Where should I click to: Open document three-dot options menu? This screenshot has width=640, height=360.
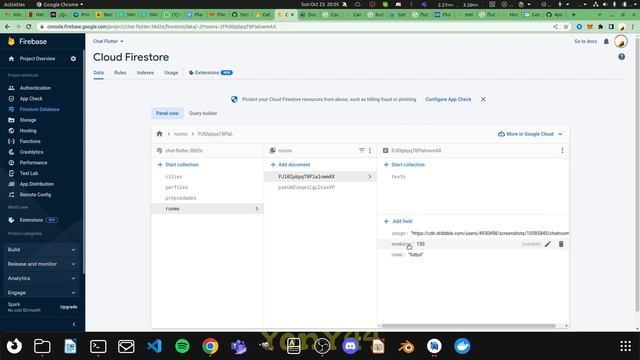[562, 150]
